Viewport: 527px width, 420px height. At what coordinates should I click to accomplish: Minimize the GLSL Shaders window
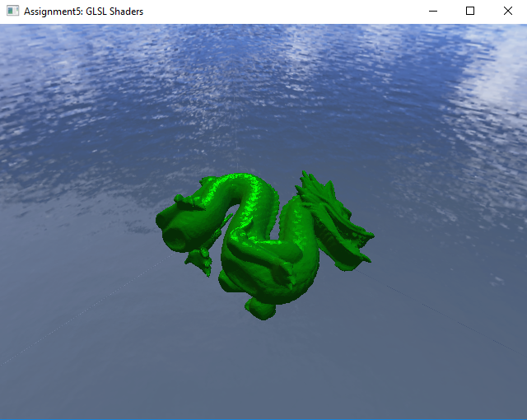pos(433,12)
